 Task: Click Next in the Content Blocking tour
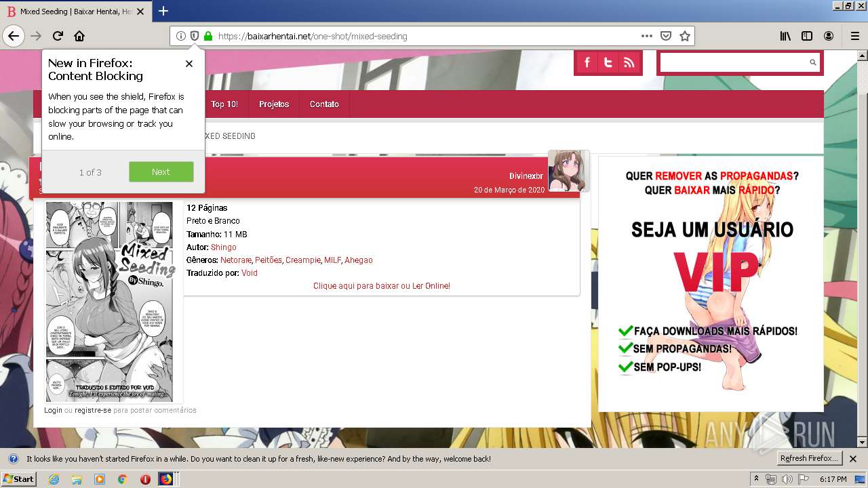(161, 171)
